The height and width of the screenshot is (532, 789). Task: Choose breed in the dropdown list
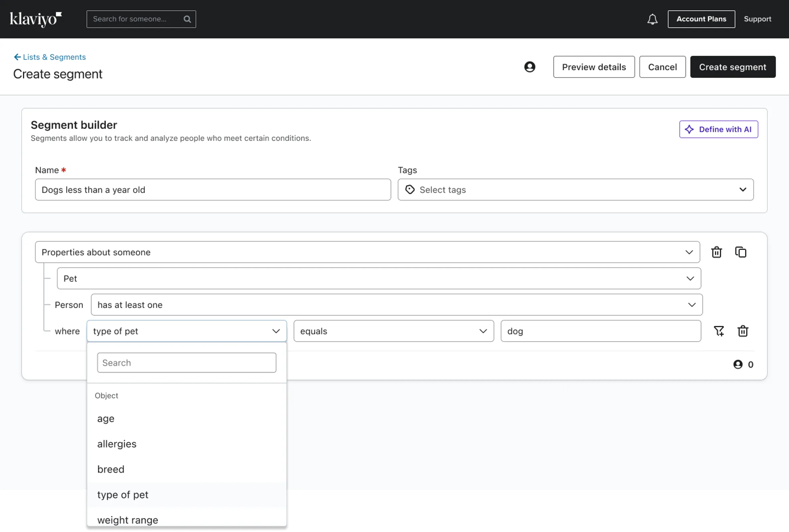pos(111,469)
